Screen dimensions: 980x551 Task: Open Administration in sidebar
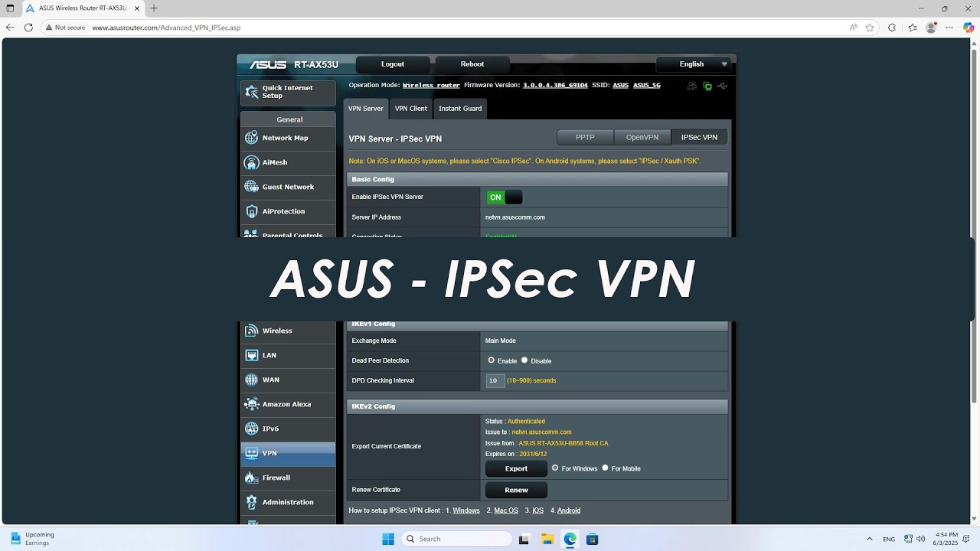(288, 502)
